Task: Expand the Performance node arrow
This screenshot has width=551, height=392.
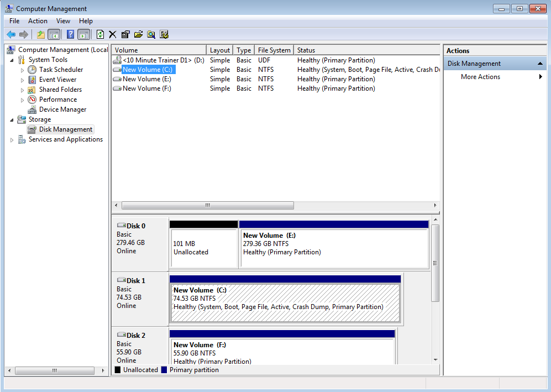Action: [x=22, y=100]
